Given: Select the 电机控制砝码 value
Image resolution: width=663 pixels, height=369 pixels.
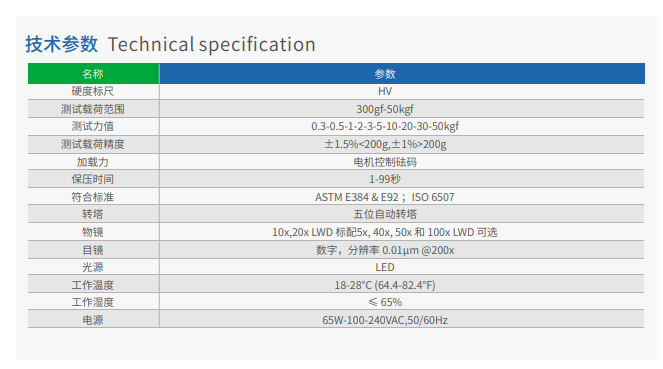Looking at the screenshot, I should pos(385,162).
